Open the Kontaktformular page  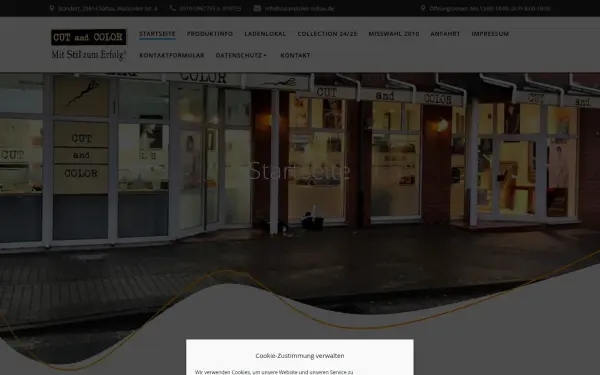(172, 55)
